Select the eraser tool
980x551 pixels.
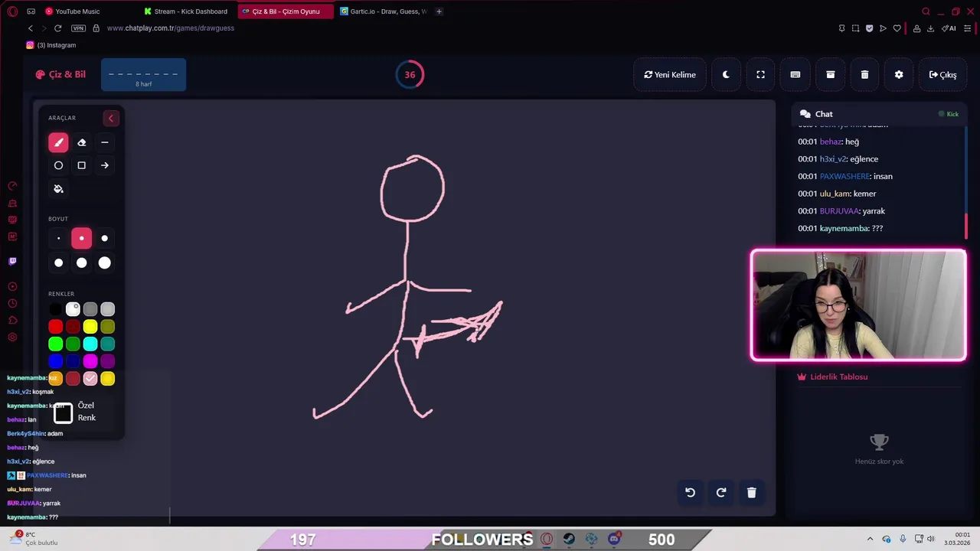click(82, 142)
